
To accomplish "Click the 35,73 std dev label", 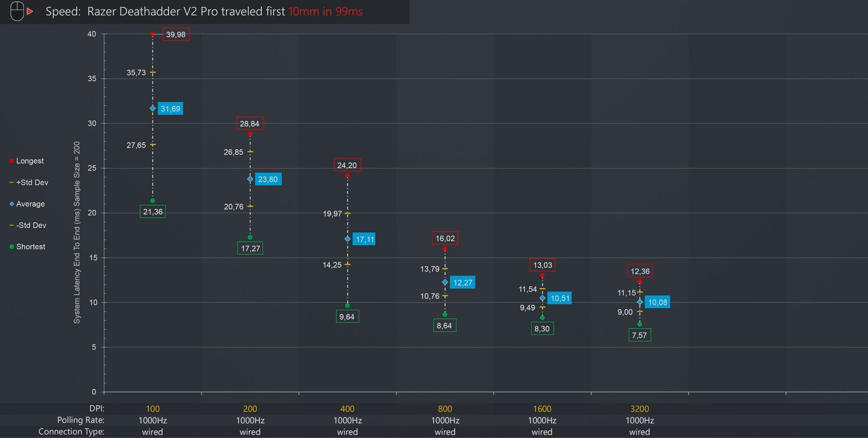I will pos(136,73).
